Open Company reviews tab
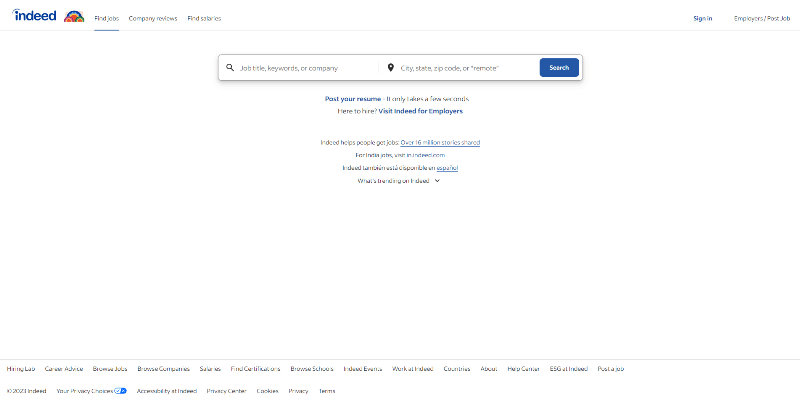 point(153,18)
